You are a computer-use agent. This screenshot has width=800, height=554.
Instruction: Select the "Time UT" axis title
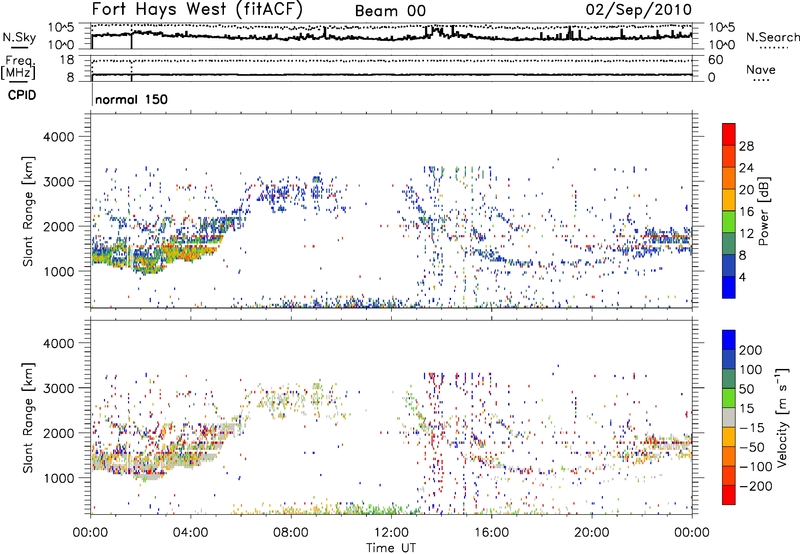tap(390, 548)
